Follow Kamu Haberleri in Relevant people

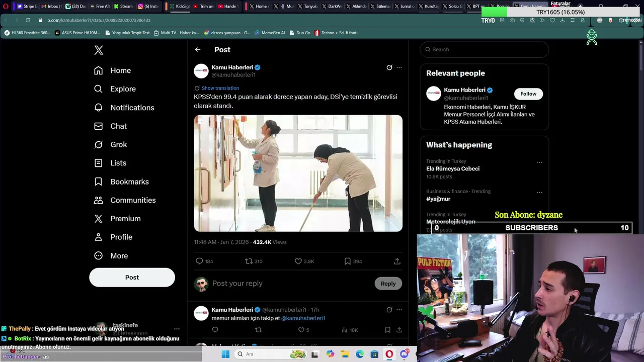coord(528,94)
